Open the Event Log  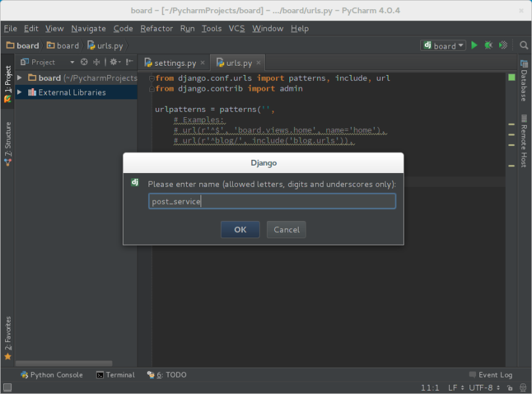(491, 375)
